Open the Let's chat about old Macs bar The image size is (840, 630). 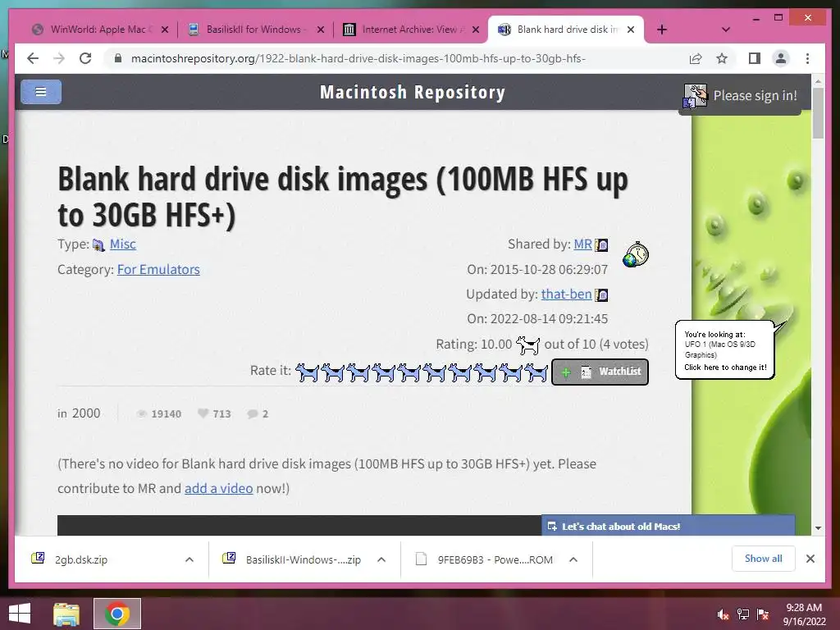pyautogui.click(x=668, y=526)
